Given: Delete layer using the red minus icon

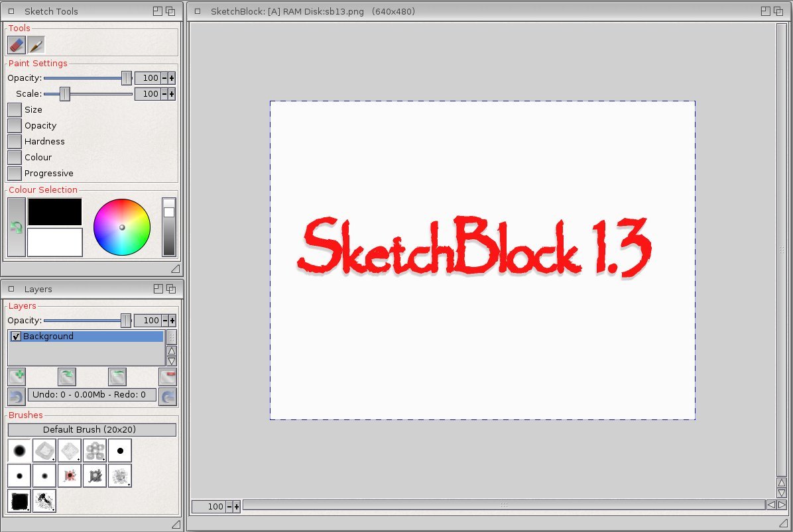Looking at the screenshot, I should click(168, 377).
